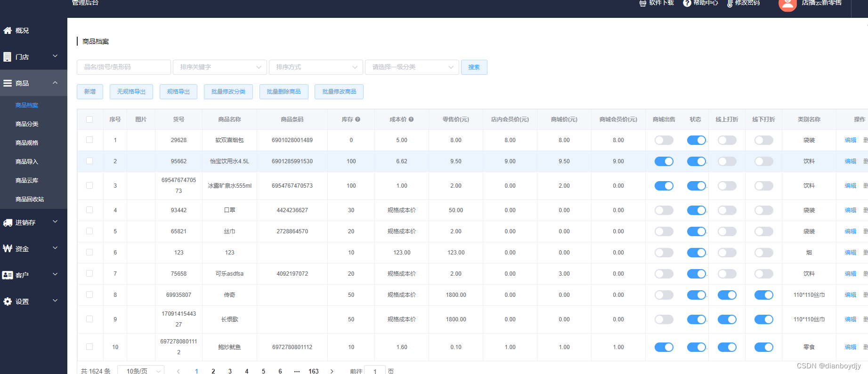Screen dimensions: 868x374
Task: Click the 规格导出 button
Action: (x=178, y=92)
